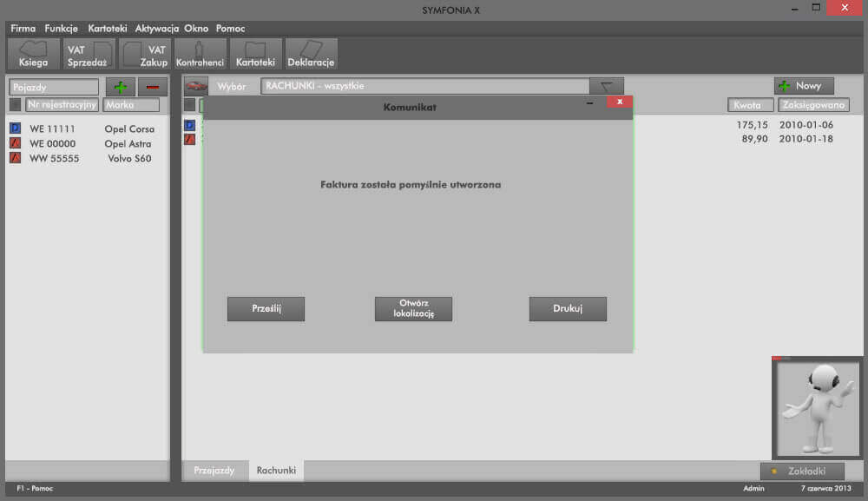Image resolution: width=868 pixels, height=501 pixels.
Task: Open the Deklaracje toolbar module
Action: (x=311, y=54)
